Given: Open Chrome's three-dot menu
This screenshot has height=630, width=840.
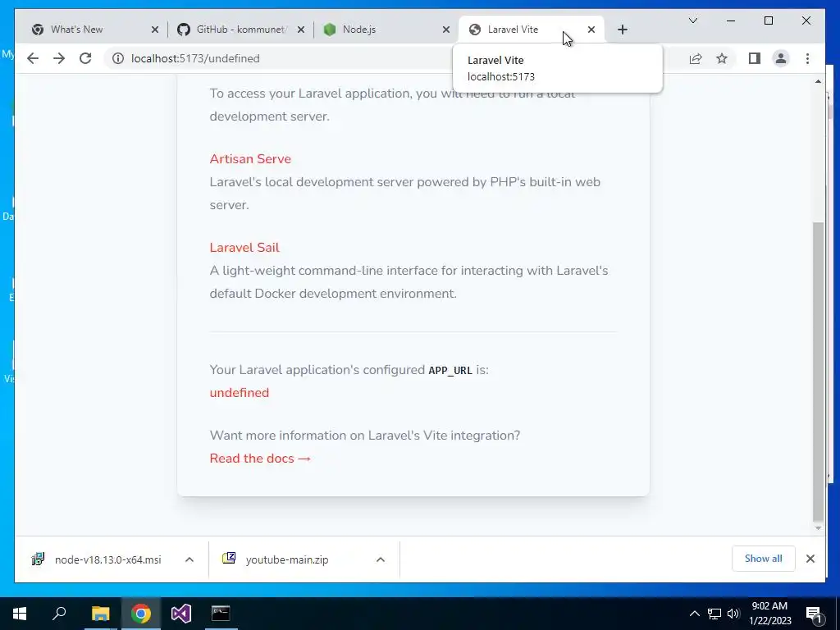Looking at the screenshot, I should point(807,58).
